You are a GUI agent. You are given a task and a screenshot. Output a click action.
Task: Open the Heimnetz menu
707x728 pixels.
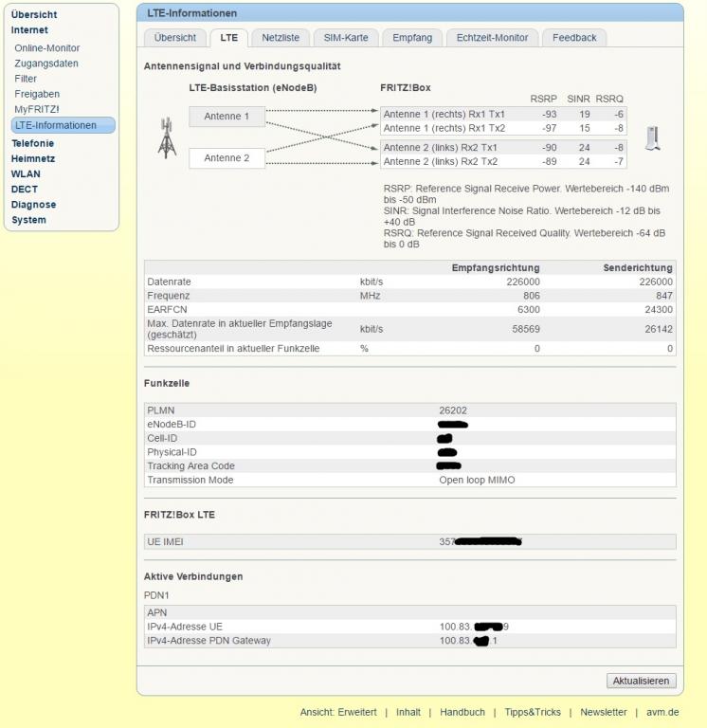33,158
